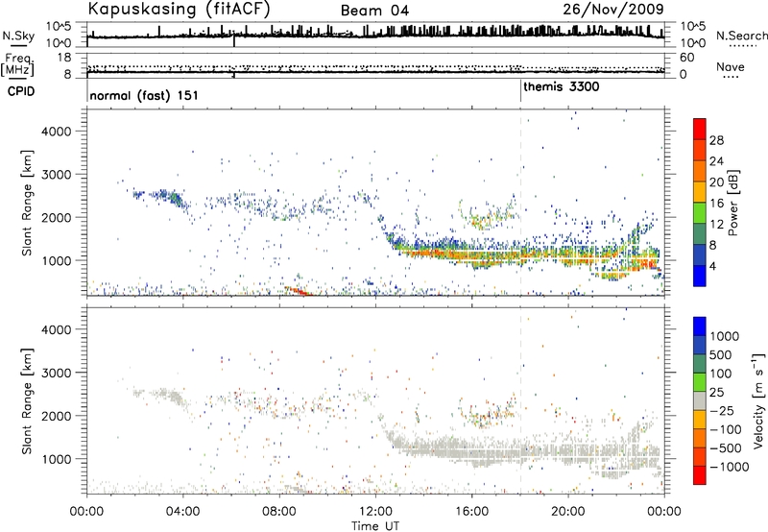The image size is (768, 532).
Task: Click the "-25" tick on Velocity colorbar
Action: [x=722, y=410]
